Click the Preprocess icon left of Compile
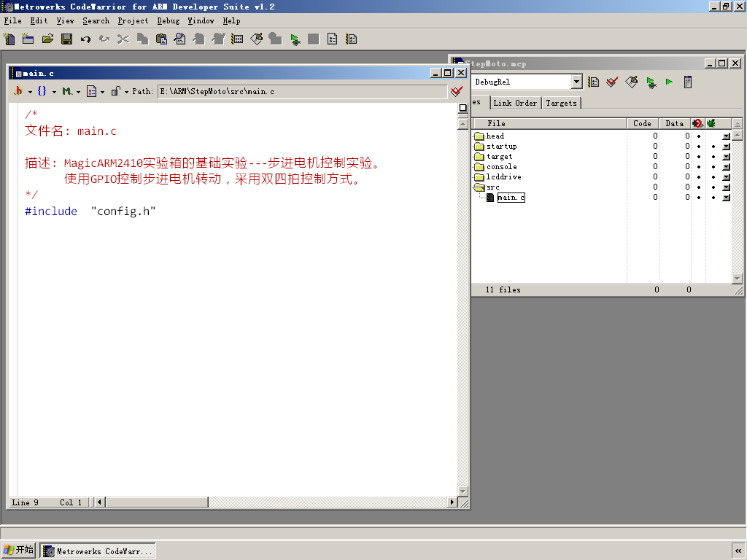The width and height of the screenshot is (747, 560). pos(199,39)
